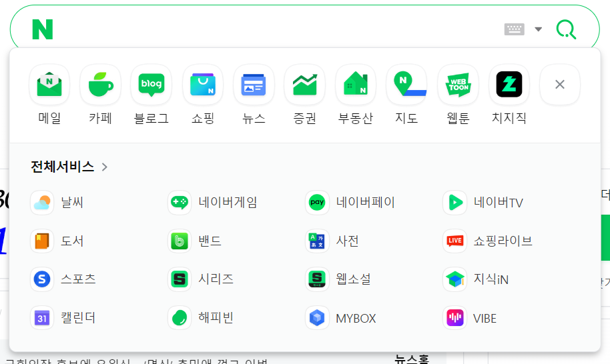The height and width of the screenshot is (364, 610).
Task: Open the 캘린더 text link
Action: 78,318
